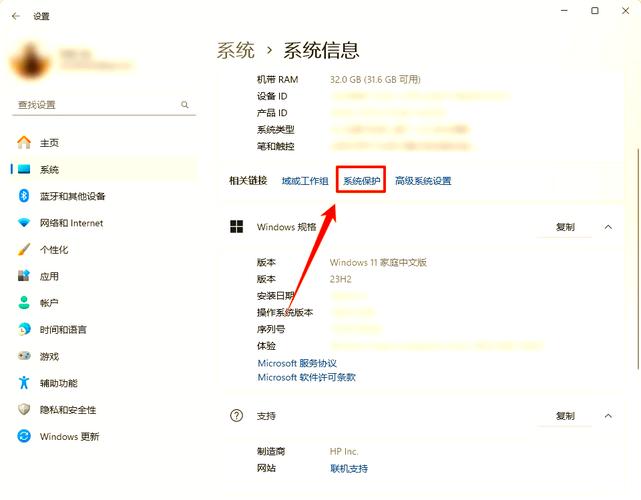Click the Personalization paintbrush icon
Image resolution: width=641 pixels, height=500 pixels.
24,249
